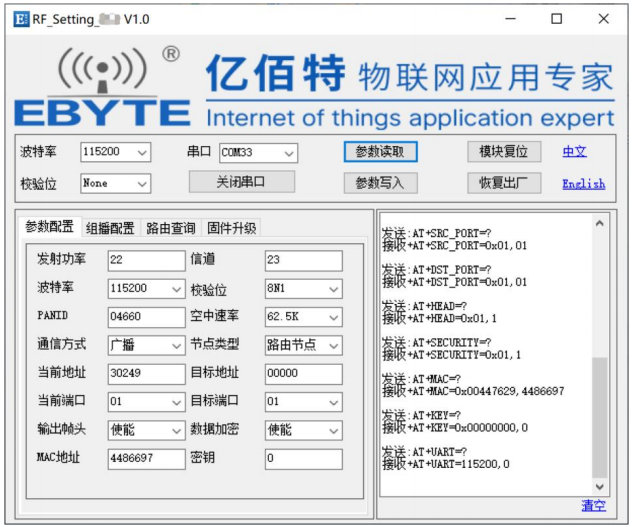The image size is (633, 527).
Task: Select the 固件升级 tab
Action: point(231,228)
